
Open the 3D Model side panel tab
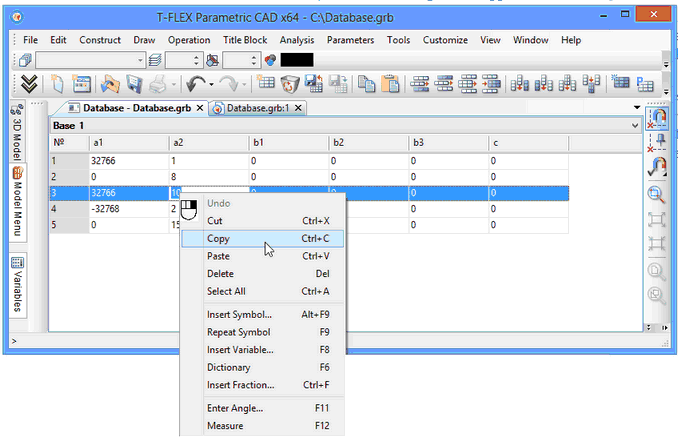tap(17, 132)
